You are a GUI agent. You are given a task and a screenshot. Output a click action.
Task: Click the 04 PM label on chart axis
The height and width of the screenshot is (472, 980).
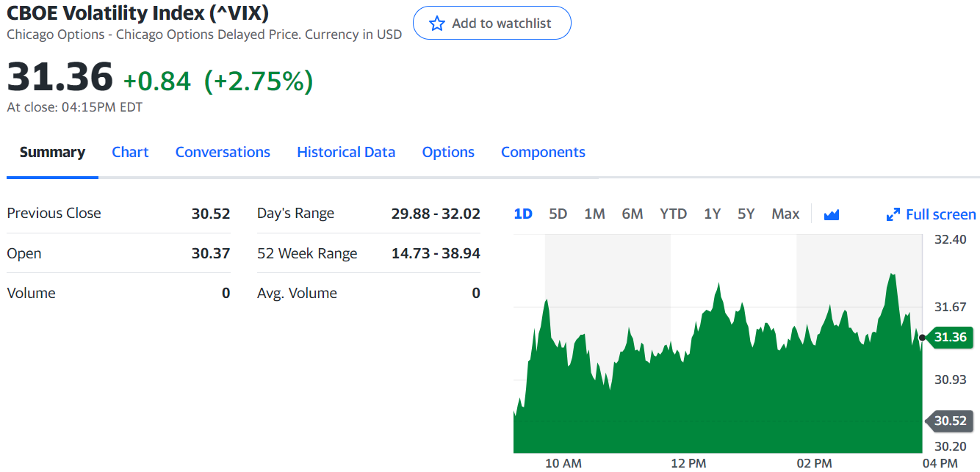940,463
